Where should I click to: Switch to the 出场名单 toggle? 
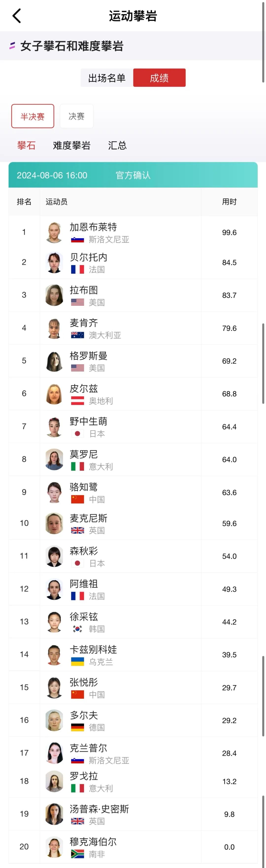107,78
